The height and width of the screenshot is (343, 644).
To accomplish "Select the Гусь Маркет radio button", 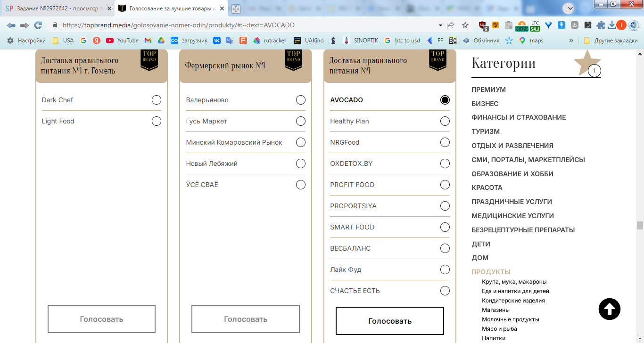I will (301, 121).
